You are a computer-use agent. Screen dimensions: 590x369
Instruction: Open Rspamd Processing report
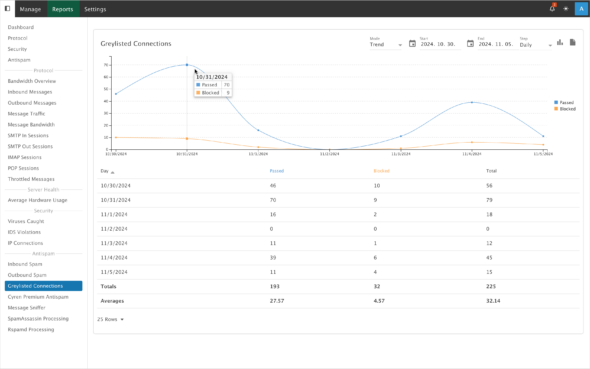(31, 330)
